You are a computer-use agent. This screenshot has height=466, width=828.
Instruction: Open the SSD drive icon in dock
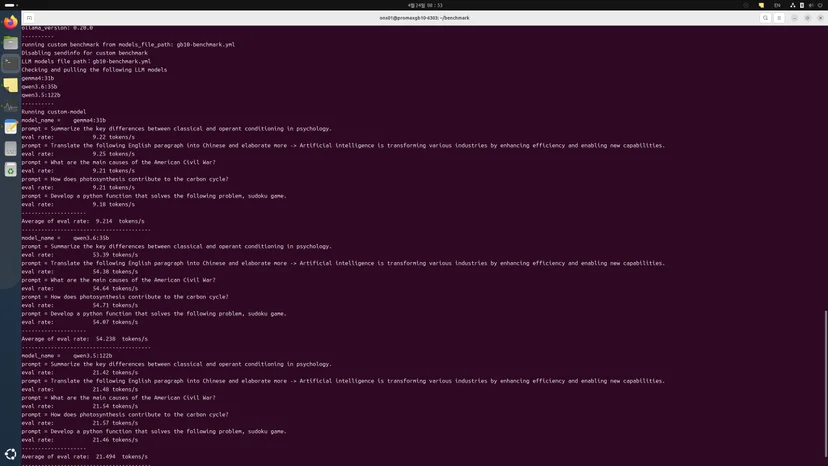pyautogui.click(x=11, y=148)
